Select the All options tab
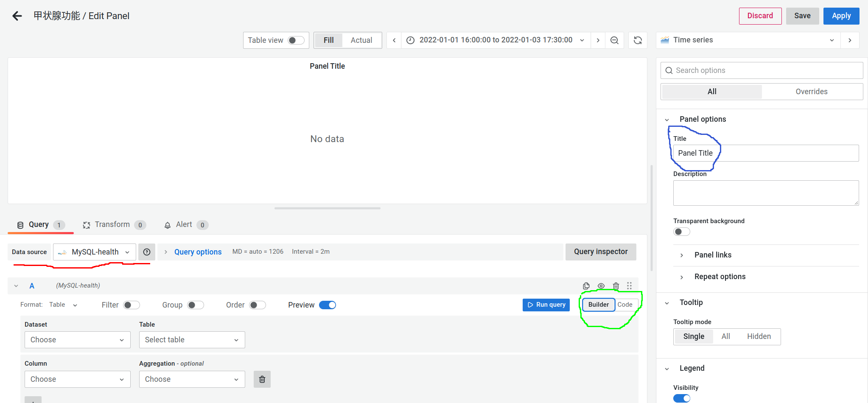868x403 pixels. tap(712, 92)
